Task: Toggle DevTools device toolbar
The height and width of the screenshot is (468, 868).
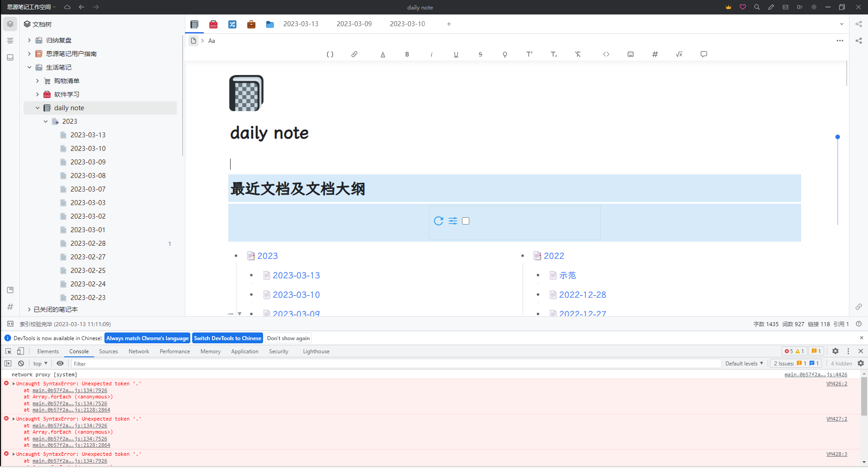Action: click(x=20, y=351)
